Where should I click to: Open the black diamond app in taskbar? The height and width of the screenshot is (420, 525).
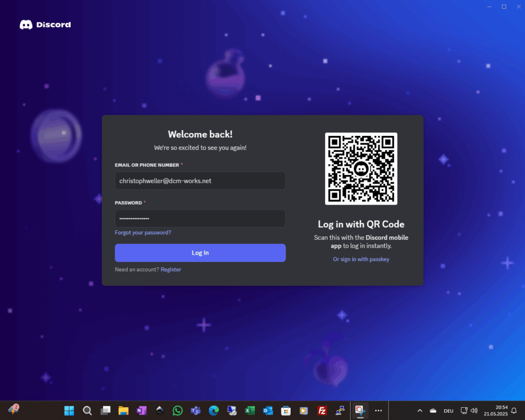160,411
